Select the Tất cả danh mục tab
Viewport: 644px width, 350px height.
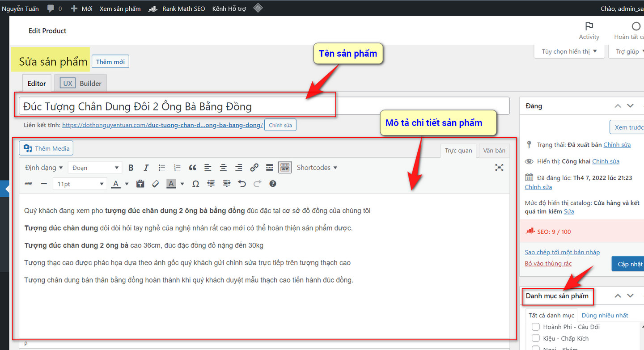[x=551, y=315]
